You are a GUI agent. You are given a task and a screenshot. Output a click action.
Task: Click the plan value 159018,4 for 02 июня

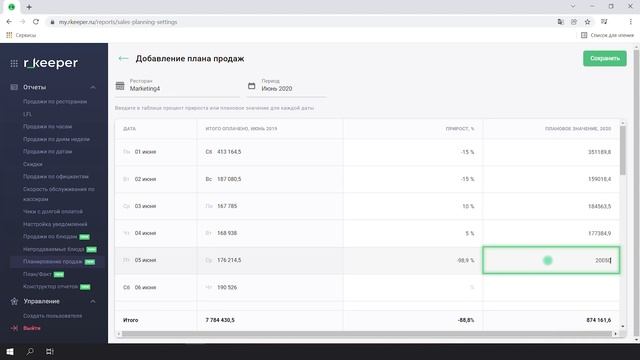(600, 179)
